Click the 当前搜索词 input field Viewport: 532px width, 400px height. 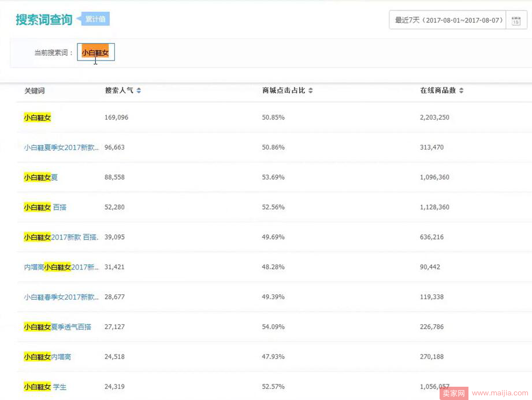tap(96, 53)
